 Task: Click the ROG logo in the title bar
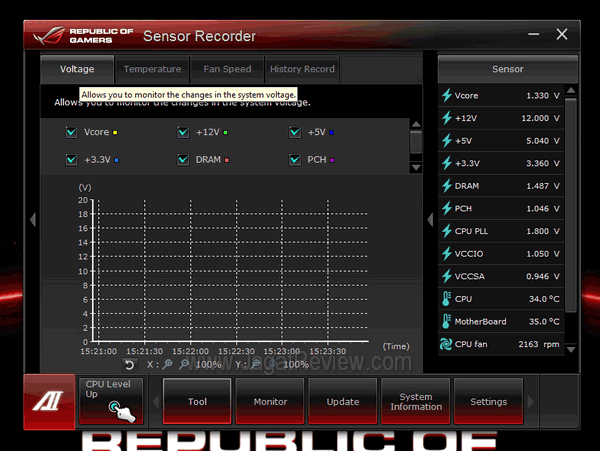click(x=49, y=36)
